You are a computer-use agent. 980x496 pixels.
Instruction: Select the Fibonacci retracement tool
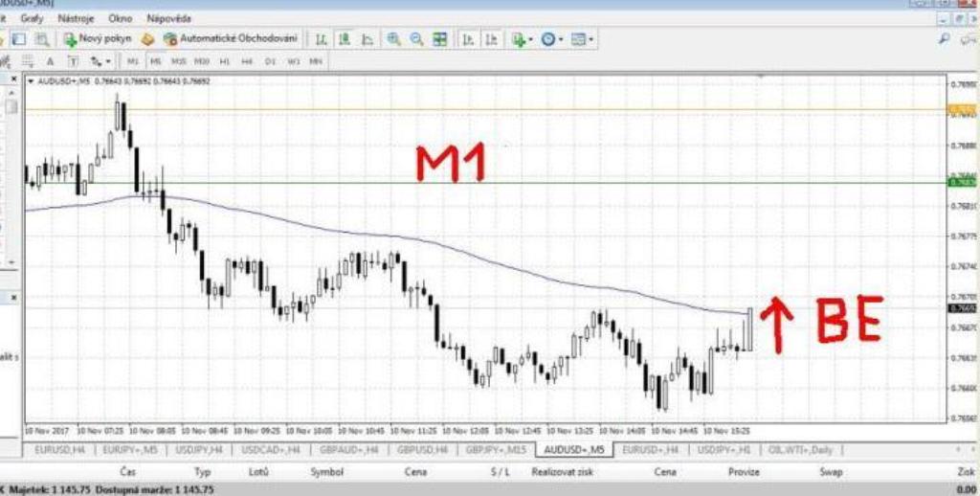(x=28, y=61)
